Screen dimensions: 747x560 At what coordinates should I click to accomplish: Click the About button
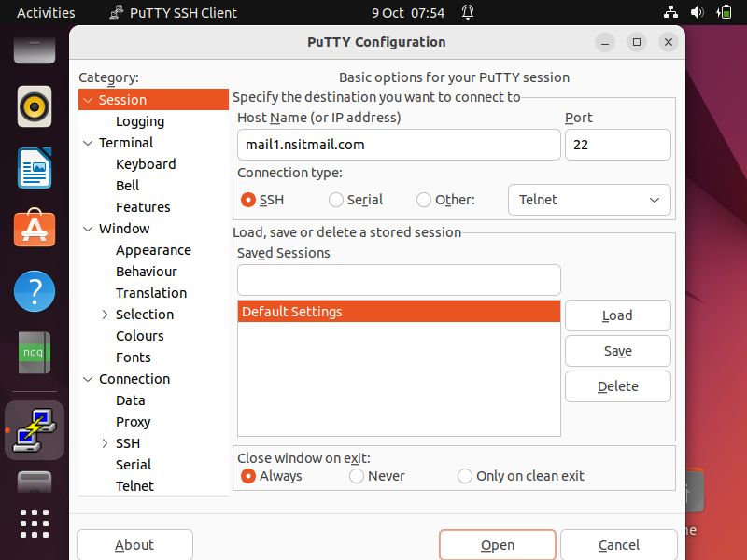pos(134,545)
